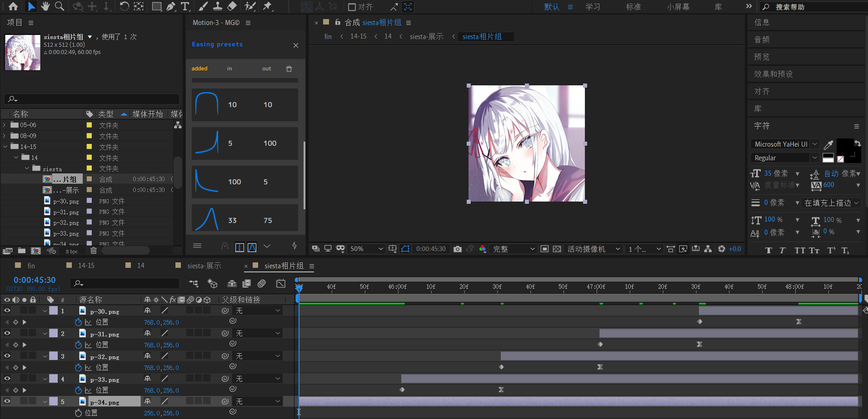This screenshot has height=419, width=868.
Task: Select the Rotation tool
Action: click(x=124, y=6)
